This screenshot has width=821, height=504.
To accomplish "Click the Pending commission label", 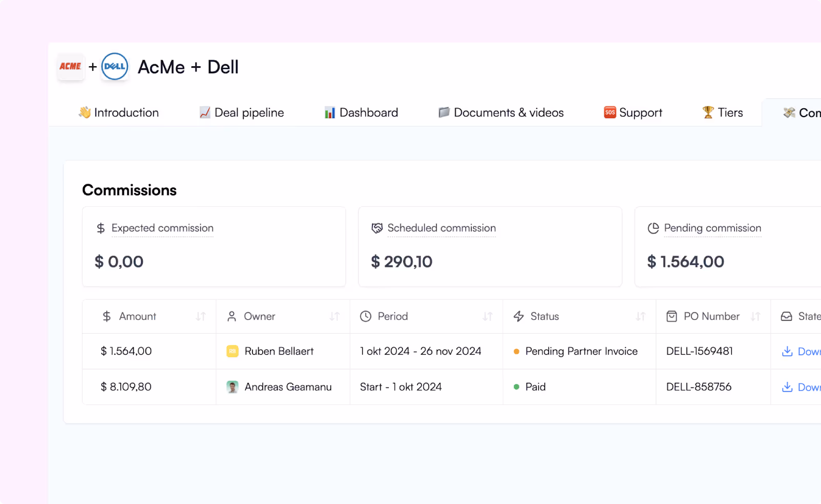I will click(713, 228).
